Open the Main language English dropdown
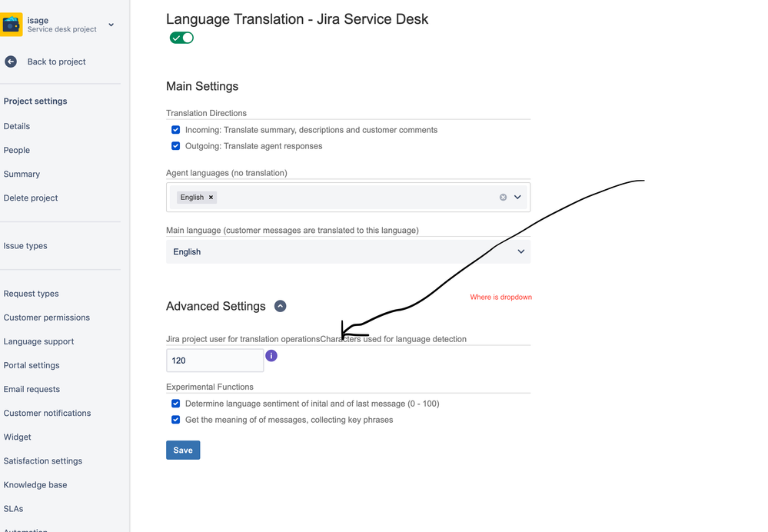Image resolution: width=768 pixels, height=532 pixels. pyautogui.click(x=348, y=252)
